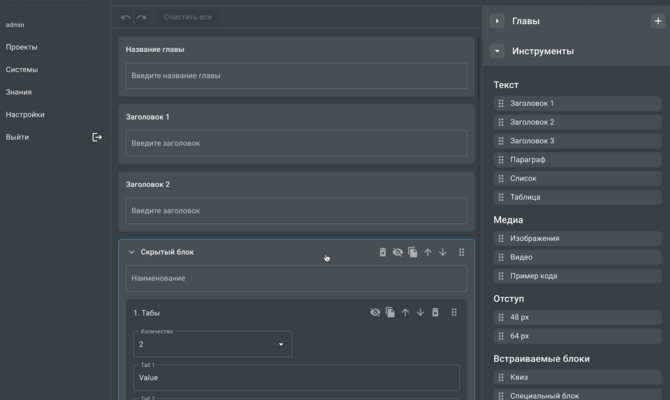Click the grip icon of Заголовок 2 tool
The width and height of the screenshot is (670, 400).
pos(501,122)
